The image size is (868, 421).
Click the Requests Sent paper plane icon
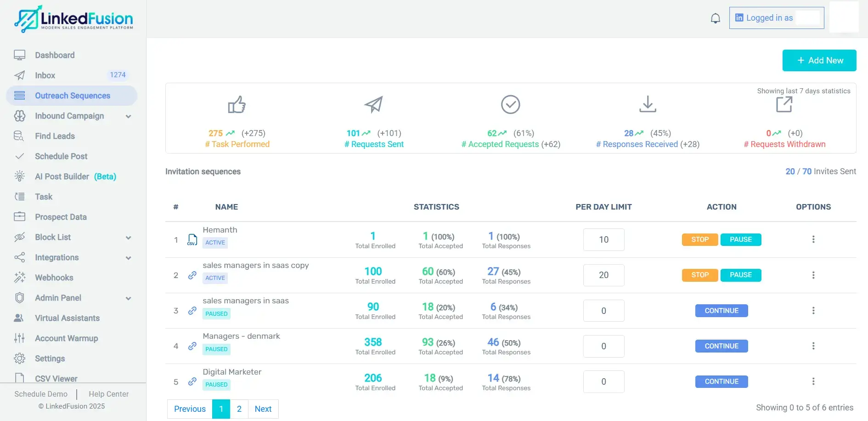tap(373, 104)
